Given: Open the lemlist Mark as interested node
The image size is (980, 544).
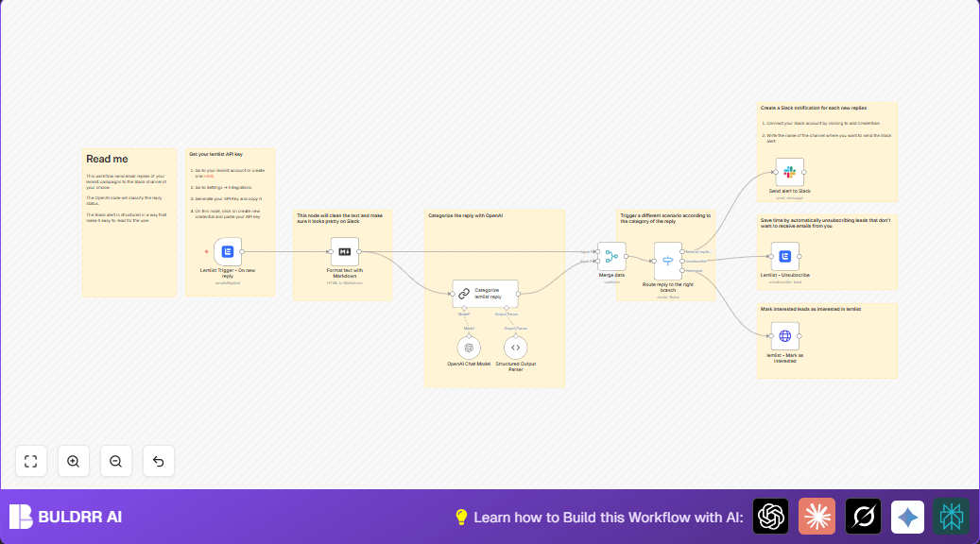Looking at the screenshot, I should [x=785, y=336].
